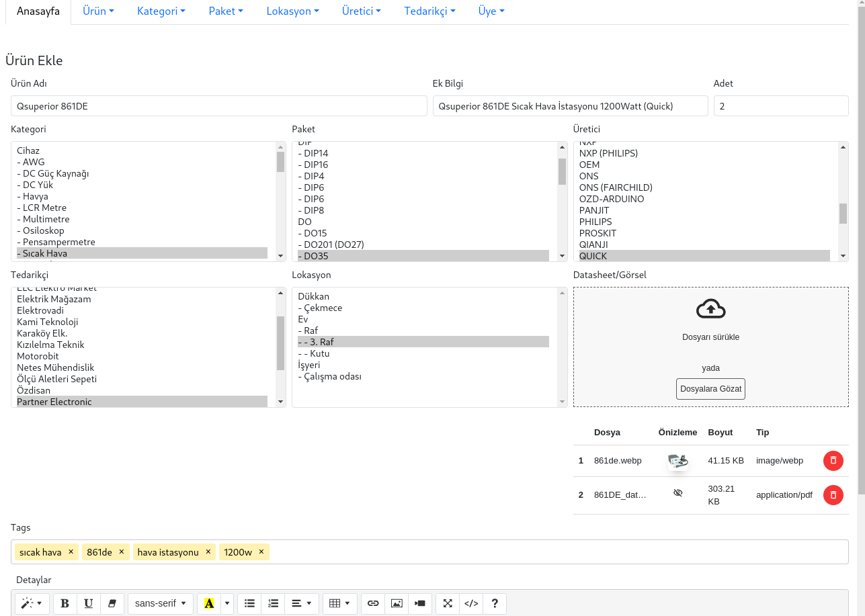Select 'DIP14' in Paket list
865x616 pixels.
pyautogui.click(x=423, y=153)
